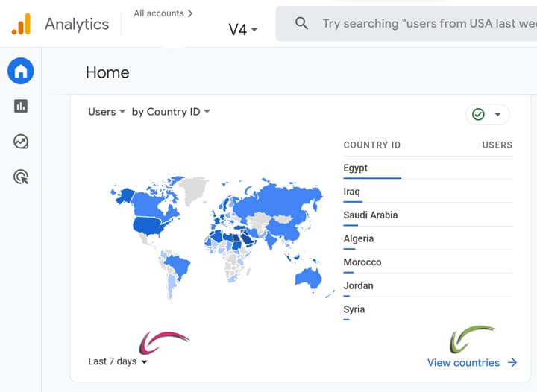This screenshot has height=392, width=537.
Task: Click the View countries arrow icon
Action: click(512, 363)
